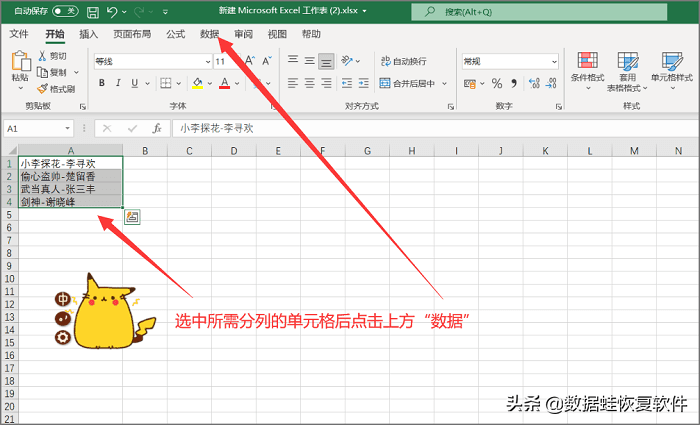This screenshot has width=700, height=425.
Task: Click the increase indent icon
Action: point(363,83)
